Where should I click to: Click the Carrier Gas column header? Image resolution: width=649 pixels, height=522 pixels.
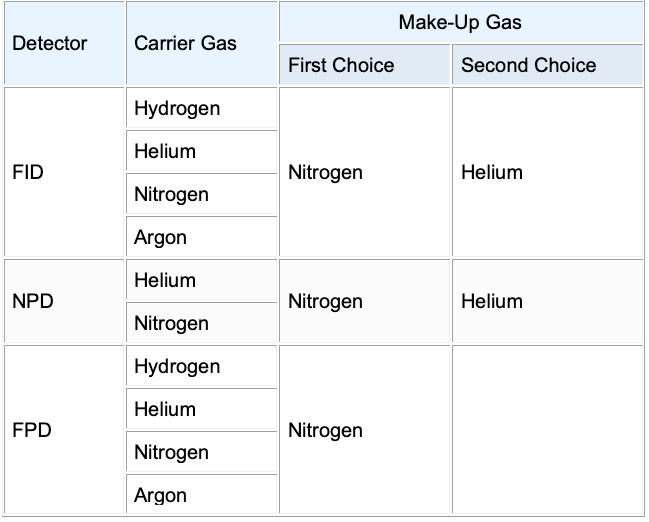pos(185,43)
